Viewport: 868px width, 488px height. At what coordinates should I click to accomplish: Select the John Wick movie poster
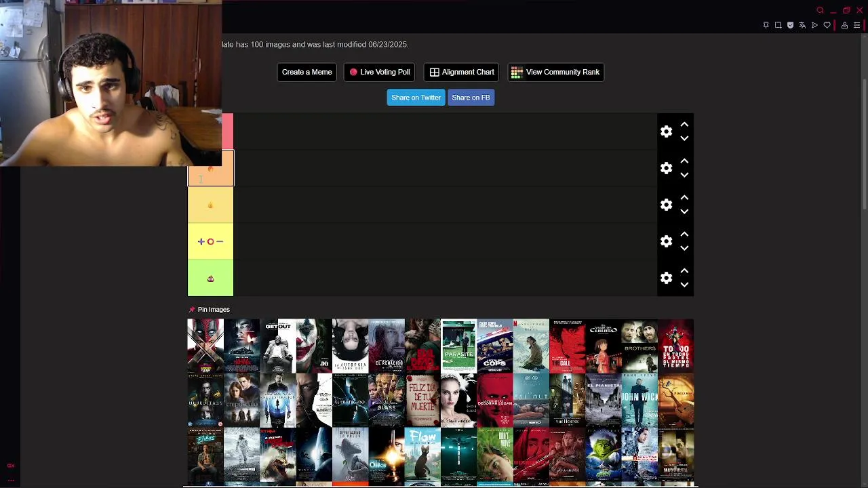pyautogui.click(x=639, y=400)
